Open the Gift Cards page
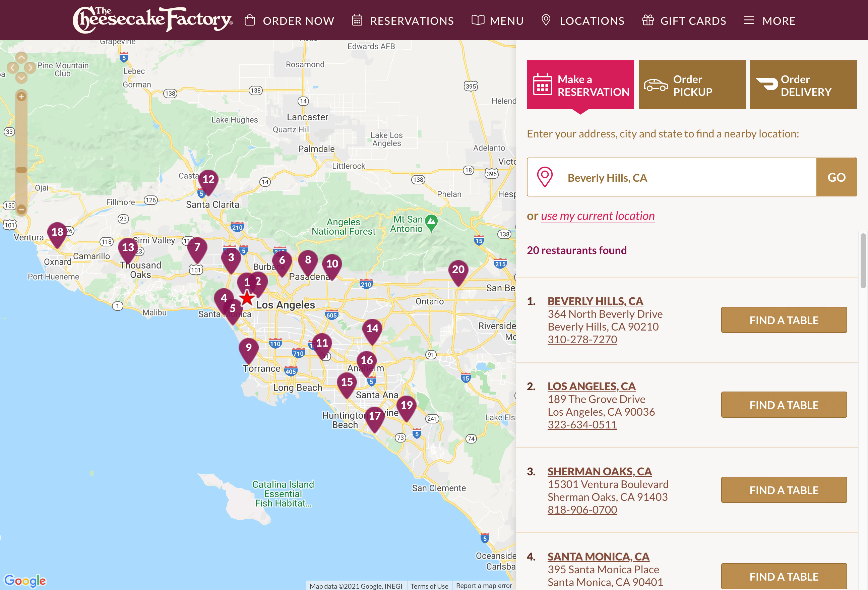868x590 pixels. [684, 20]
